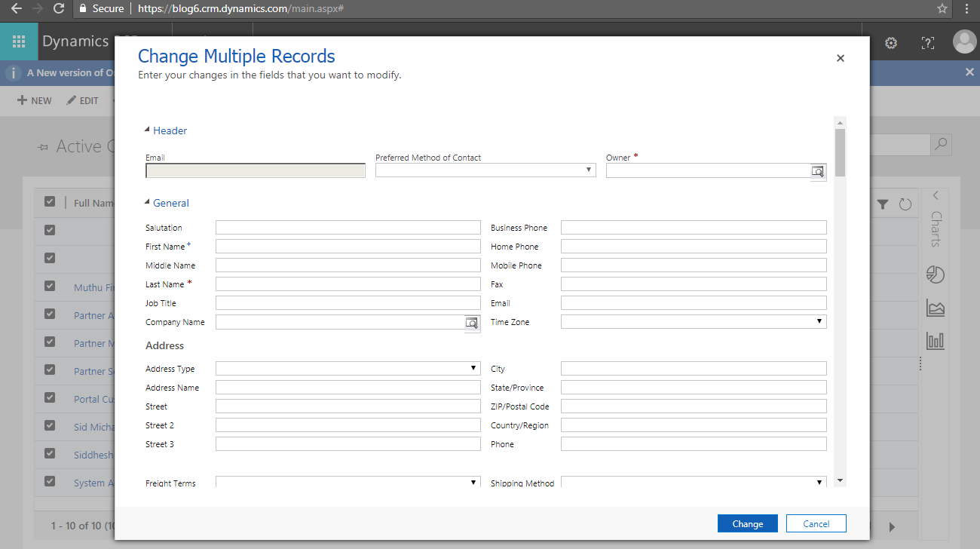
Task: Open the Address Type dropdown
Action: (473, 368)
